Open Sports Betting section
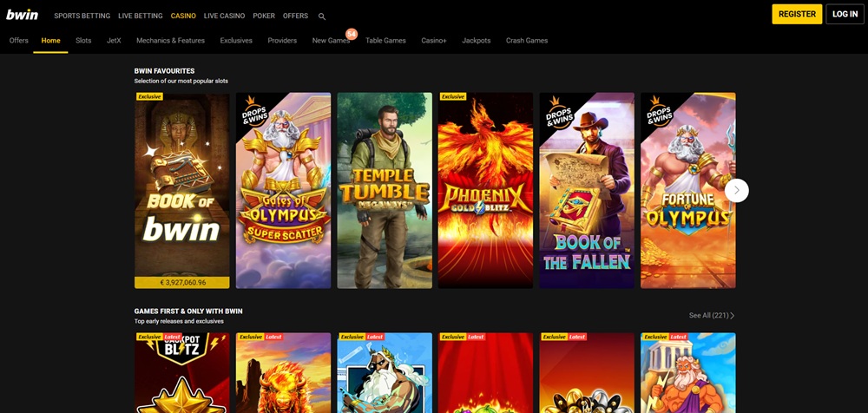Viewport: 868px width, 413px height. (82, 16)
